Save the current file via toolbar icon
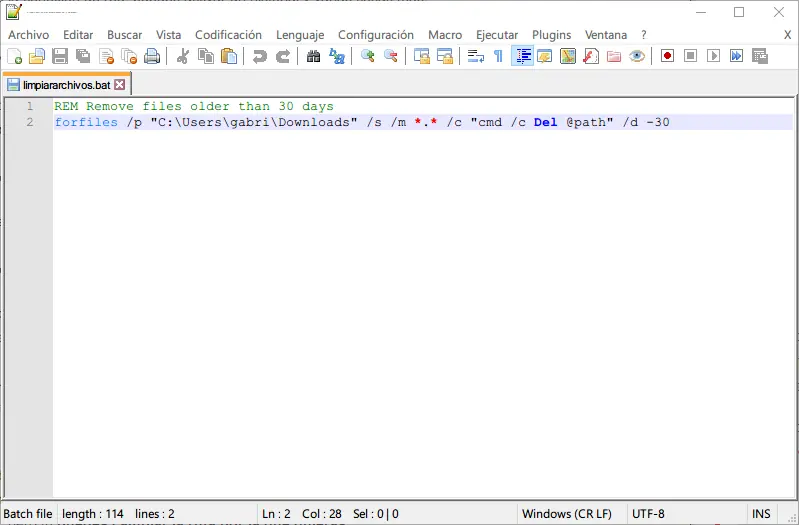This screenshot has width=799, height=525. click(x=60, y=56)
